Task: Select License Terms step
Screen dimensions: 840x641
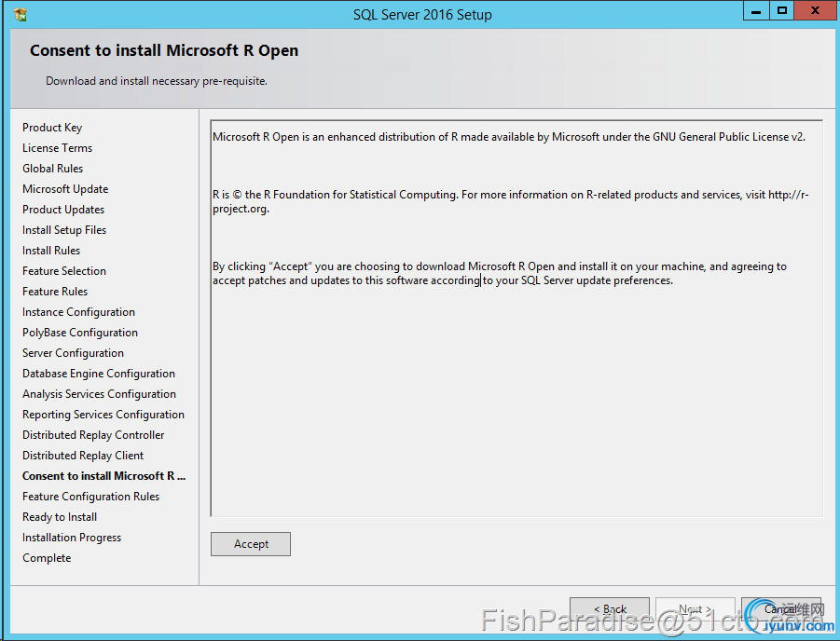Action: click(x=57, y=148)
